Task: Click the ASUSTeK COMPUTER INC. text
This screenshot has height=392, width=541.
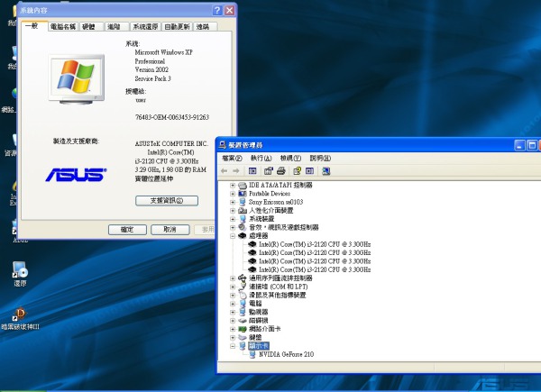Action: (171, 144)
